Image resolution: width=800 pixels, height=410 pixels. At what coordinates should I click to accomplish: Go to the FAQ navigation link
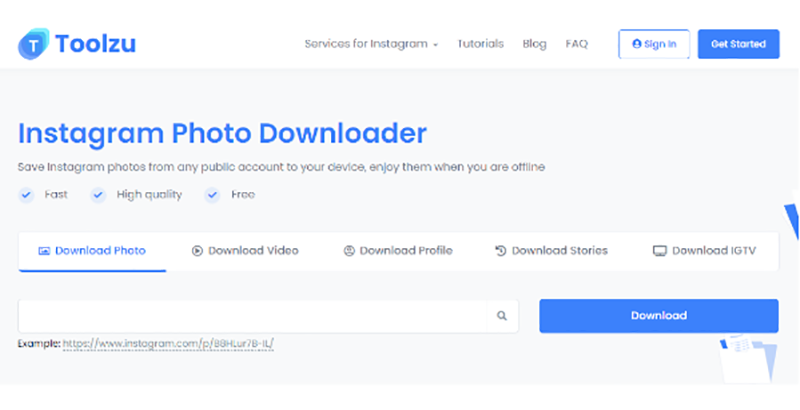tap(576, 44)
